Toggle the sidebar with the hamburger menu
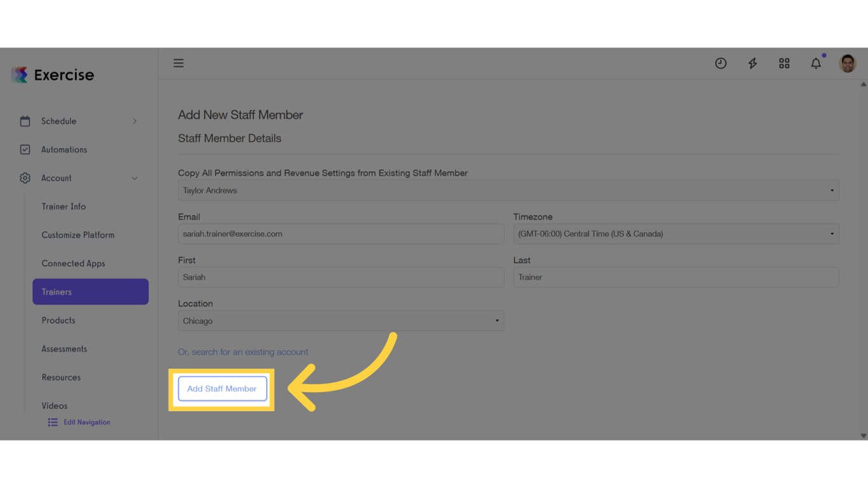Image resolution: width=868 pixels, height=488 pixels. tap(179, 63)
